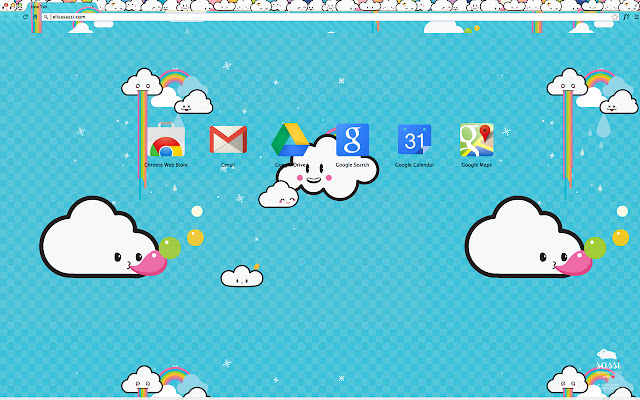Click the search magnifier in the address bar
Viewport: 640px width, 400px height.
tap(46, 17)
